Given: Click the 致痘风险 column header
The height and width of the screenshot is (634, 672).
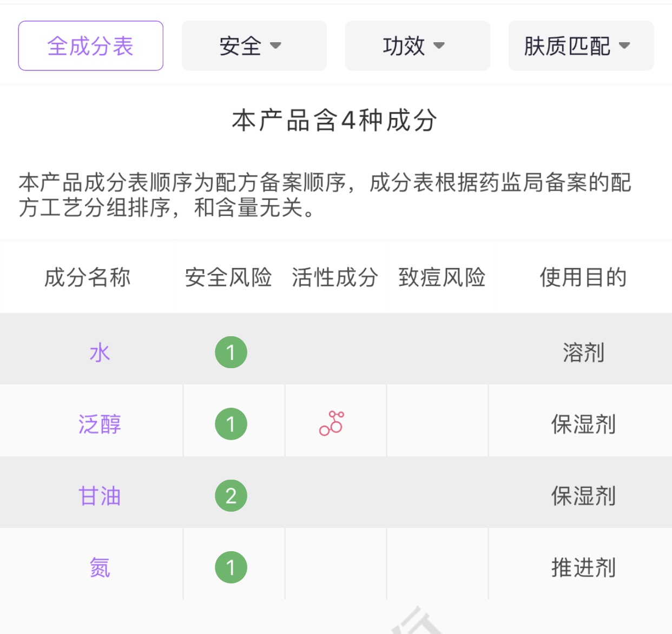Looking at the screenshot, I should point(443,277).
